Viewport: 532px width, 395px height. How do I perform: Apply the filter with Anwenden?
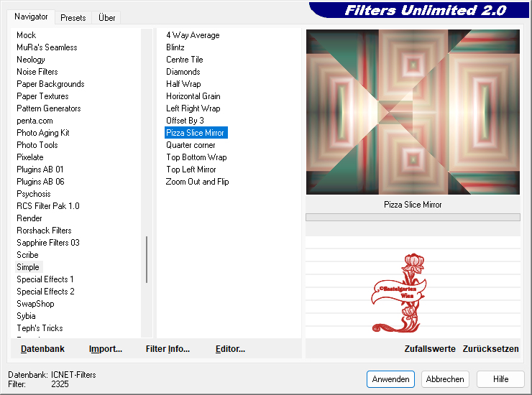[x=390, y=379]
